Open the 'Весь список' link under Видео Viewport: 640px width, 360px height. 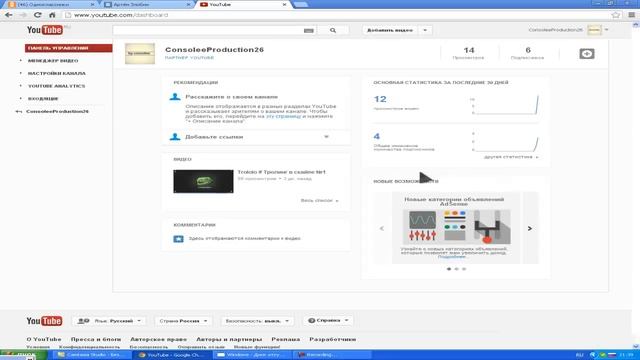click(x=319, y=200)
